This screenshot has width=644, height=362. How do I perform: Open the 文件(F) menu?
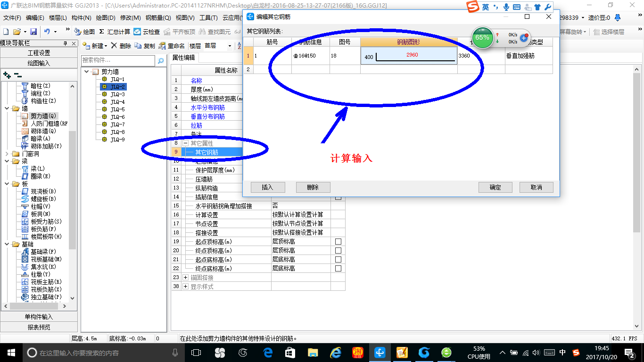click(x=12, y=18)
